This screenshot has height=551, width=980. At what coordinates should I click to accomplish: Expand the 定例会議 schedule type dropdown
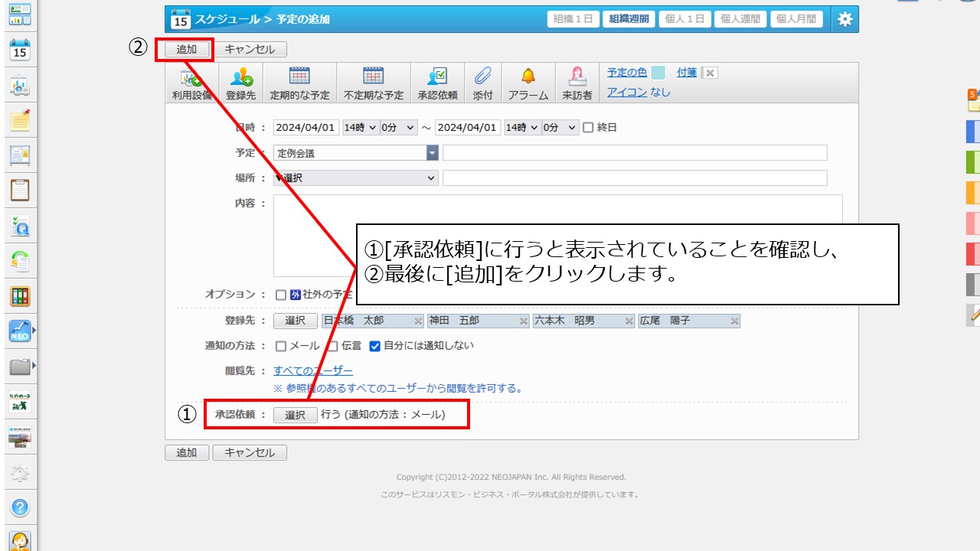pyautogui.click(x=432, y=153)
